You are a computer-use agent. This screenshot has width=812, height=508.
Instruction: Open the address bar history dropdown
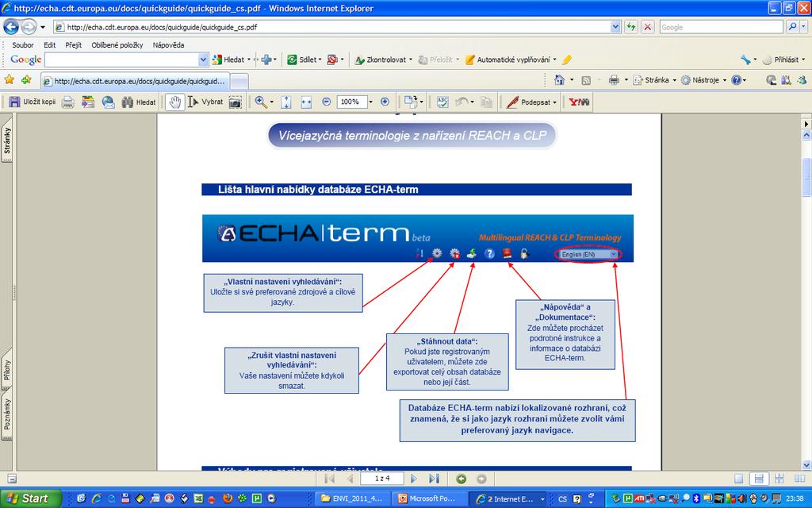(x=615, y=27)
